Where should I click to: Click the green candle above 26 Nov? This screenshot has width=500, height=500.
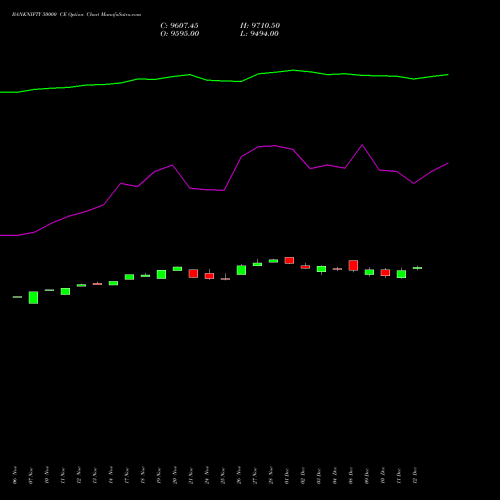(241, 270)
